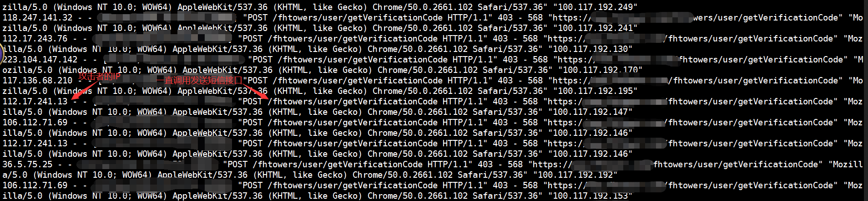Select the forwarded IP "100.117.192.195"

pyautogui.click(x=595, y=91)
